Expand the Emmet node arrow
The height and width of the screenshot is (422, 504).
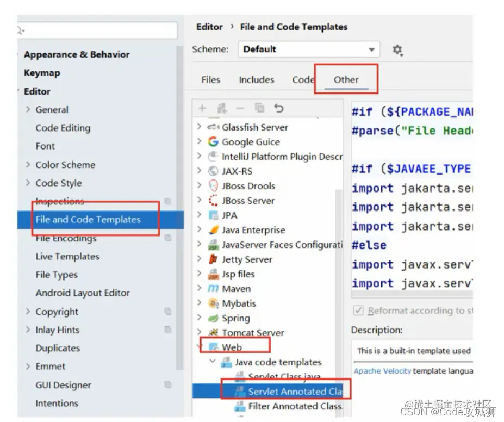tap(28, 366)
